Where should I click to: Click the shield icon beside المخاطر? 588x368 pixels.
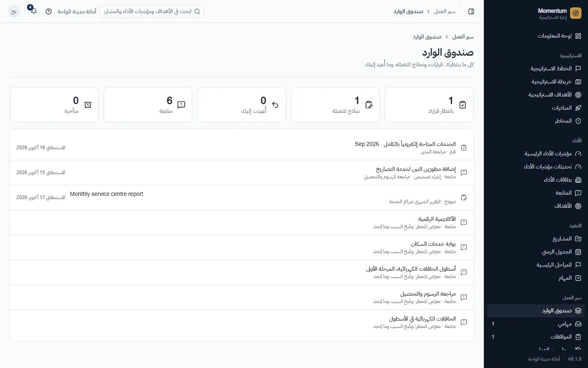coord(578,121)
